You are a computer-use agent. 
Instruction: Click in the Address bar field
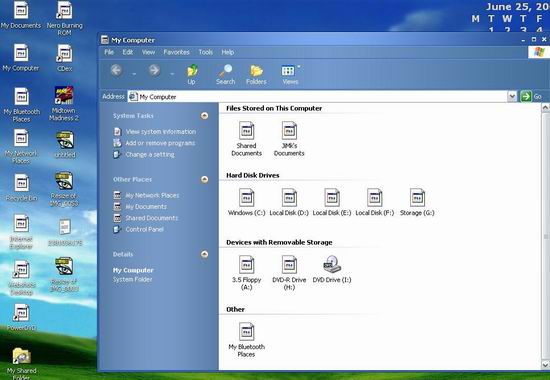pos(317,96)
